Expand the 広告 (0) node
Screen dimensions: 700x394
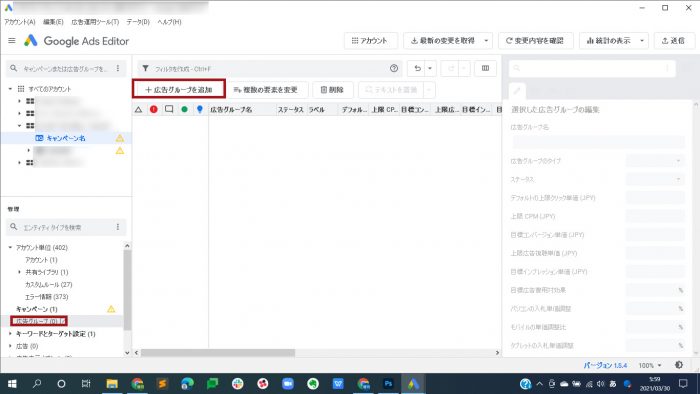tap(10, 346)
